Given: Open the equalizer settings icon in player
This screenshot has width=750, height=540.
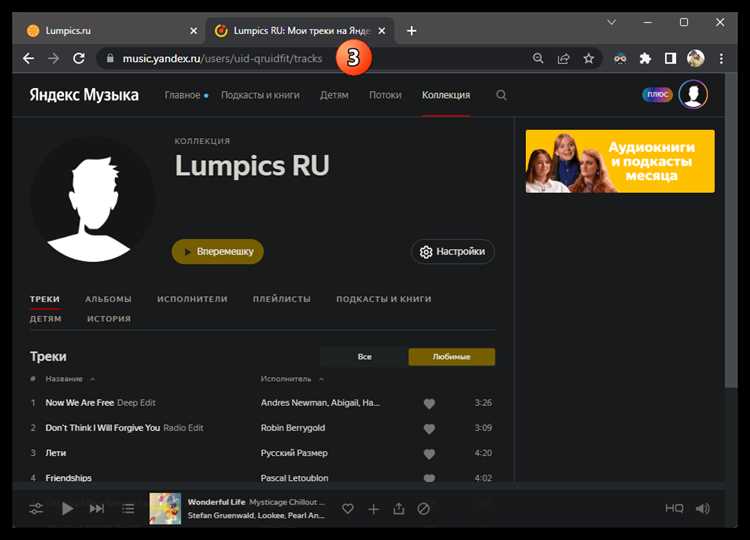Looking at the screenshot, I should click(36, 509).
